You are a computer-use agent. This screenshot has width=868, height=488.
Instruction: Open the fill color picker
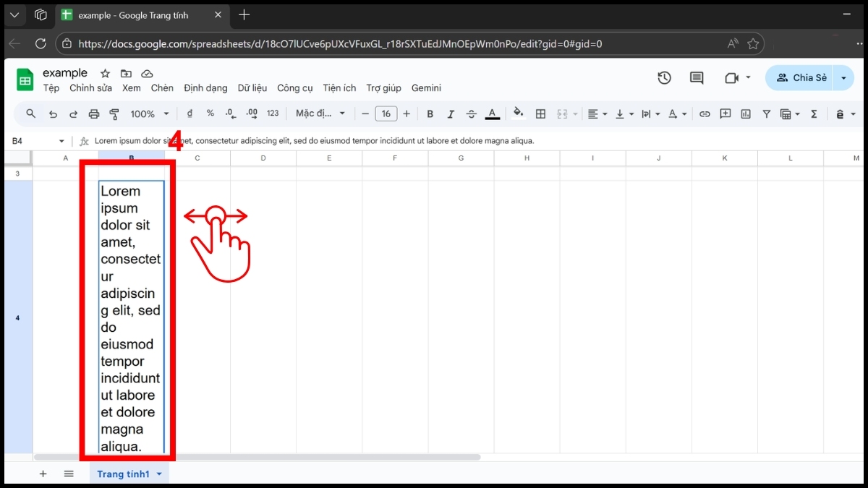pos(519,114)
